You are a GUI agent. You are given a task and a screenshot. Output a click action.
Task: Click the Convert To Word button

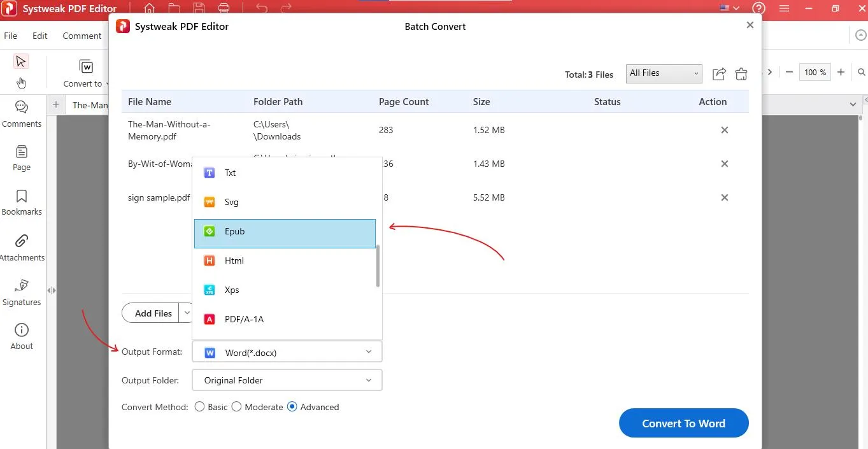pyautogui.click(x=683, y=424)
